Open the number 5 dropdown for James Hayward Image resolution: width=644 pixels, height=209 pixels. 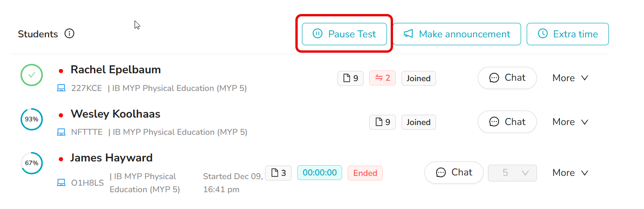(512, 173)
